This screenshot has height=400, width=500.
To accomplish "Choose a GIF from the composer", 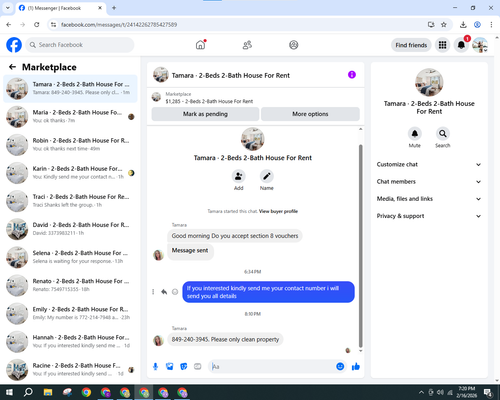I will [x=198, y=367].
